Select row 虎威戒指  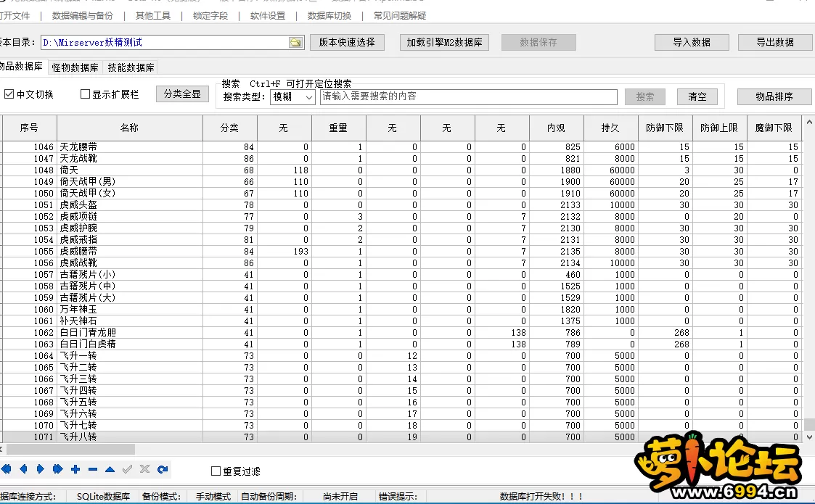point(402,239)
